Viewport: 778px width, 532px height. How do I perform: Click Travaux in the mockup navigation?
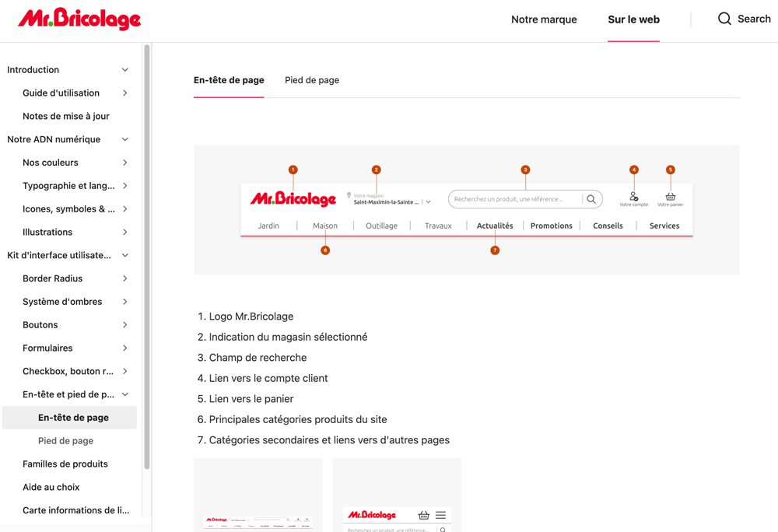point(438,226)
